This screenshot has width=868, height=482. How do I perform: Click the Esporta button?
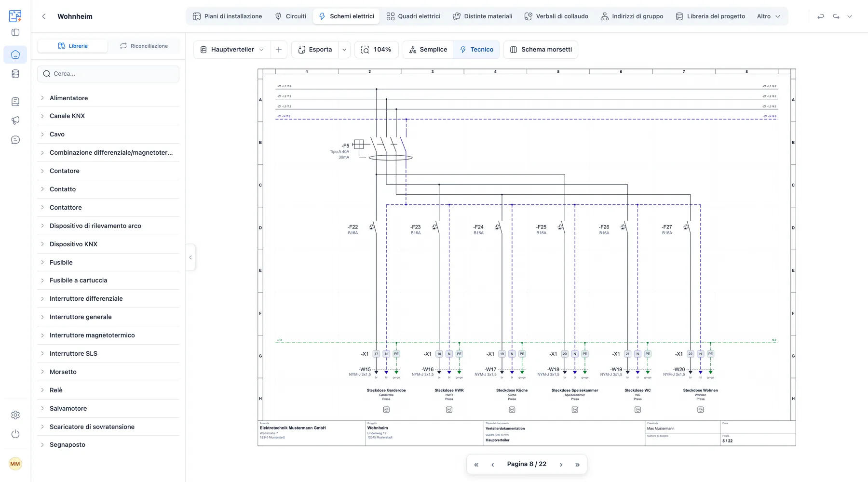[315, 50]
